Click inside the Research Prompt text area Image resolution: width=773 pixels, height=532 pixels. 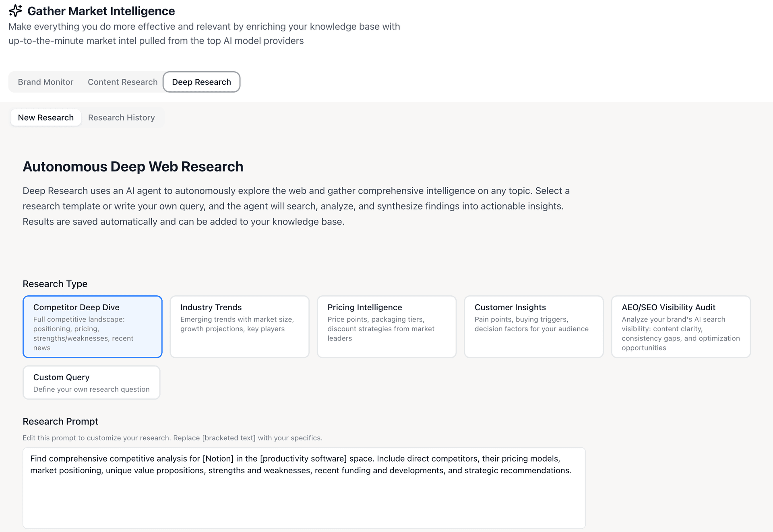point(304,488)
